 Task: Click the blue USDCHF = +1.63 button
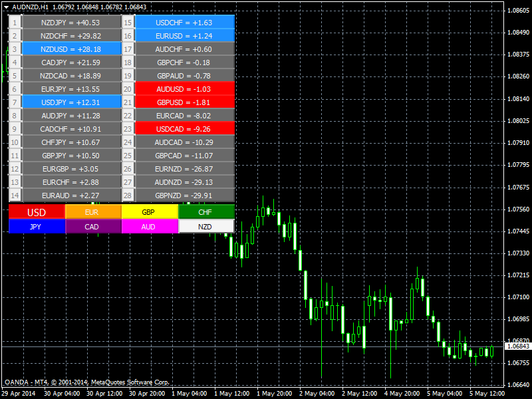point(184,23)
